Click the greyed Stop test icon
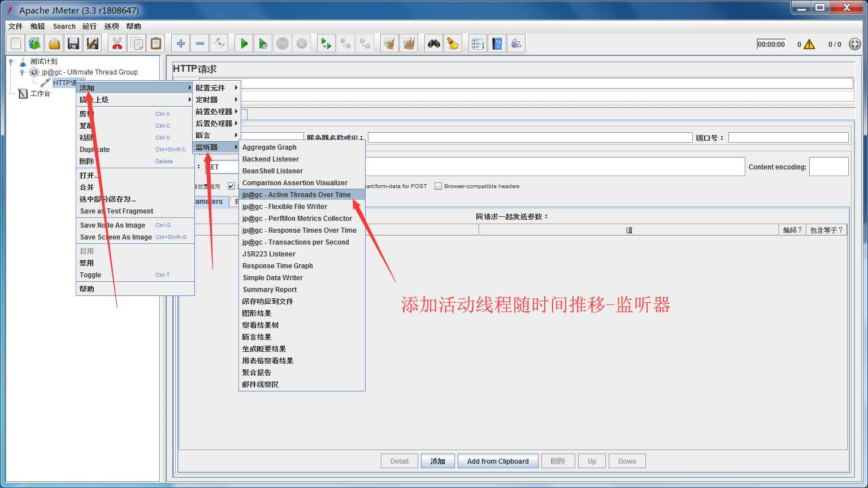Image resolution: width=868 pixels, height=488 pixels. (283, 43)
